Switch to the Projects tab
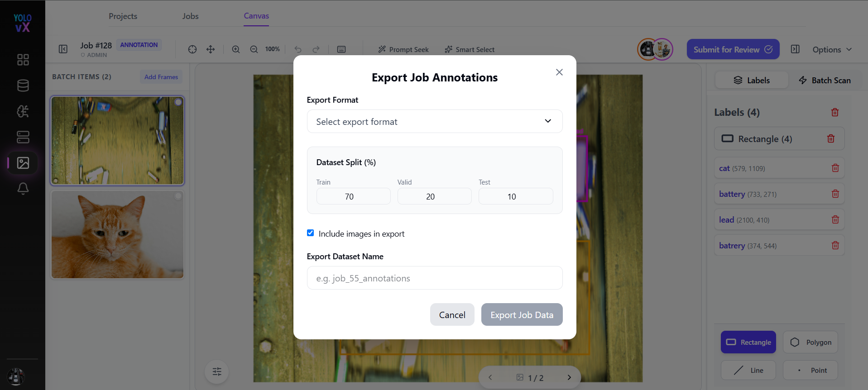868x390 pixels. pyautogui.click(x=123, y=16)
